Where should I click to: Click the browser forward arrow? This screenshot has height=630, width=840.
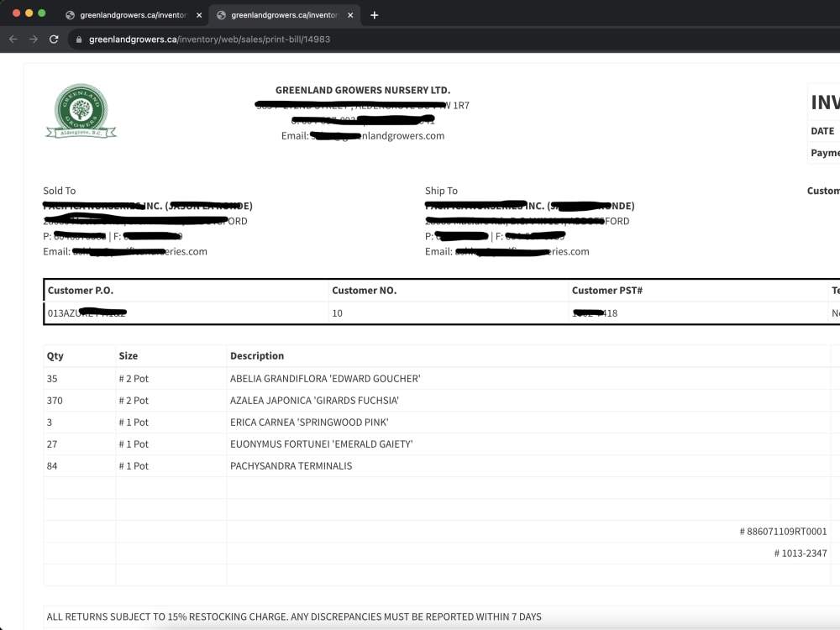(x=34, y=39)
